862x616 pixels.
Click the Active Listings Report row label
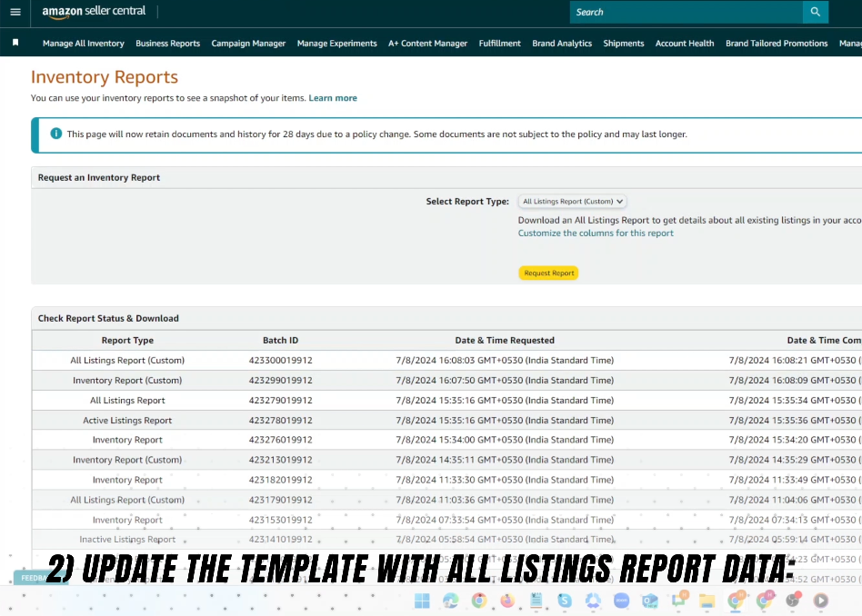127,420
